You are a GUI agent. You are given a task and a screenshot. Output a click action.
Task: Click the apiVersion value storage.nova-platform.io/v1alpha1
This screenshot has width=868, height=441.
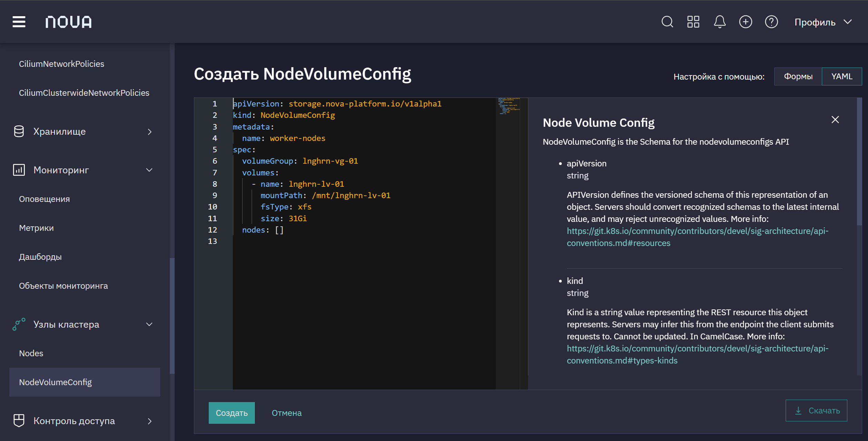pos(365,104)
